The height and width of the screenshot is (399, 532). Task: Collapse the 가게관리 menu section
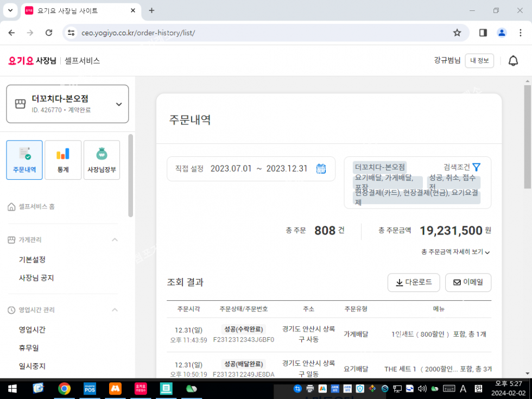[115, 239]
